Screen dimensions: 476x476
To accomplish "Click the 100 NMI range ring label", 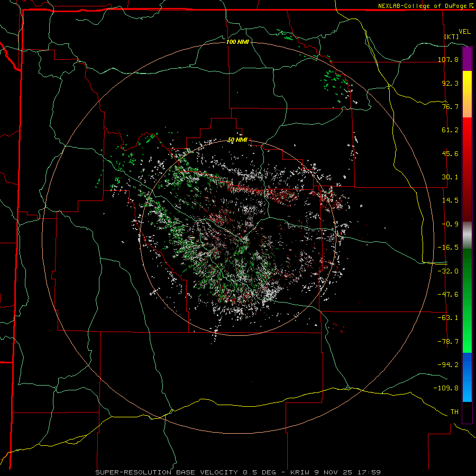I will point(237,42).
